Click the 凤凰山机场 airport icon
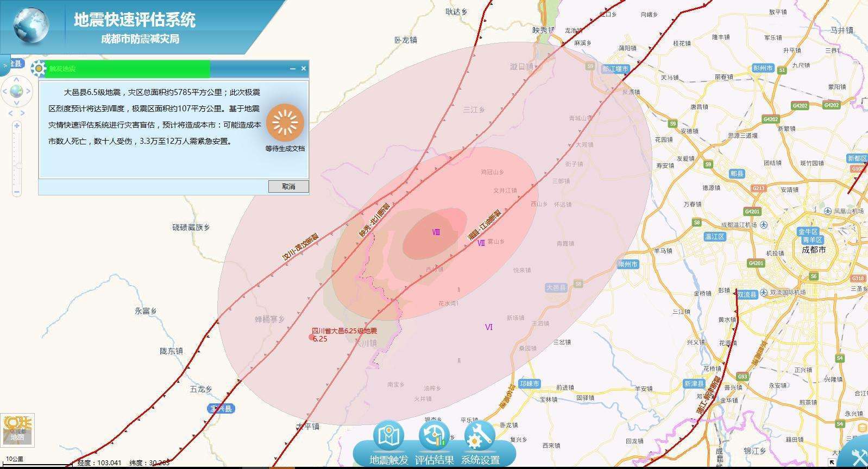This screenshot has height=469, width=868. 828,211
